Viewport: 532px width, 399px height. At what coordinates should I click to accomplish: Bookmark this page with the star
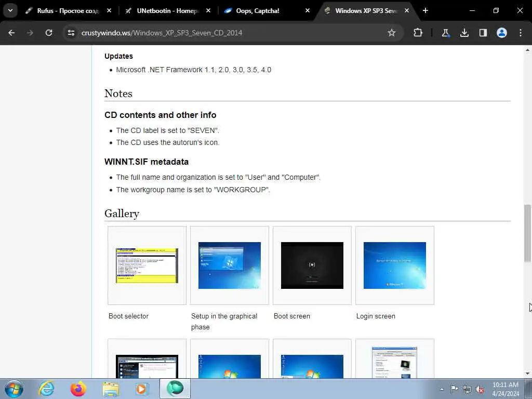point(392,33)
